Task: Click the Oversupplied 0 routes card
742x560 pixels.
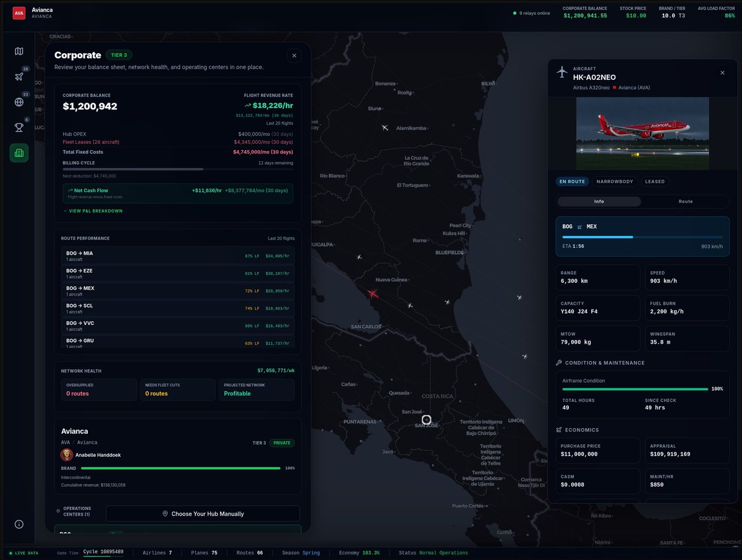Action: 99,390
